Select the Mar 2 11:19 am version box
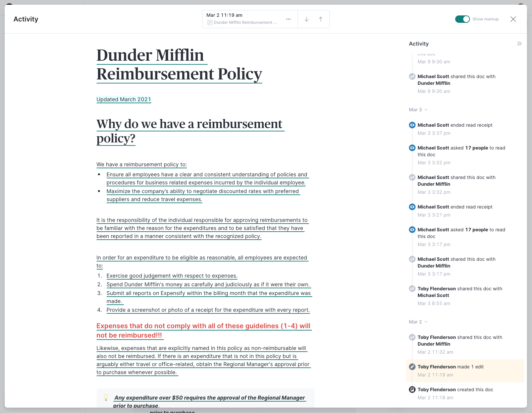Image resolution: width=532 pixels, height=413 pixels. [x=250, y=19]
